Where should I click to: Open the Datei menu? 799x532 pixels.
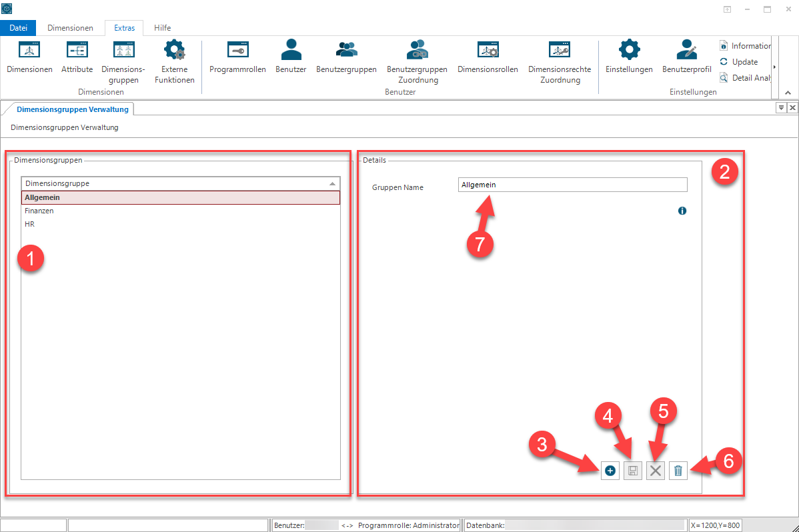(x=19, y=28)
